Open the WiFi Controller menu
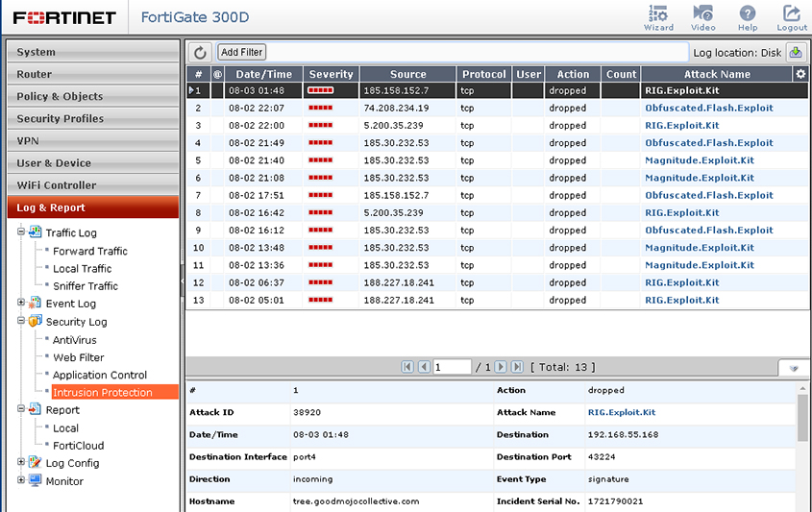The width and height of the screenshot is (812, 512). tap(93, 185)
